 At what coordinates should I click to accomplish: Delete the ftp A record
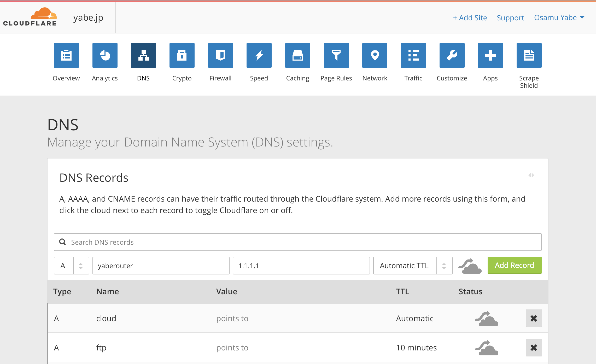pyautogui.click(x=534, y=348)
